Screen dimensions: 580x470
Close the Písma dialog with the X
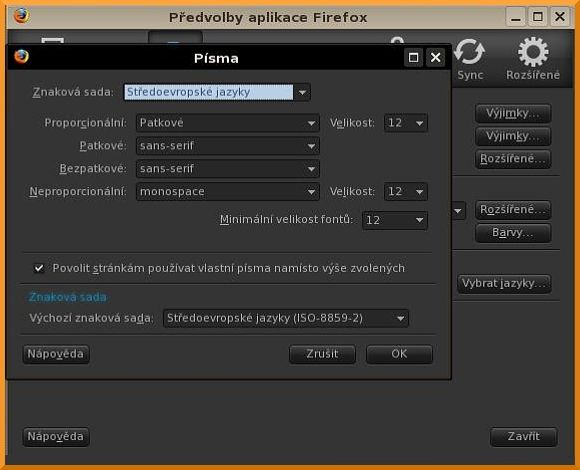(x=435, y=58)
